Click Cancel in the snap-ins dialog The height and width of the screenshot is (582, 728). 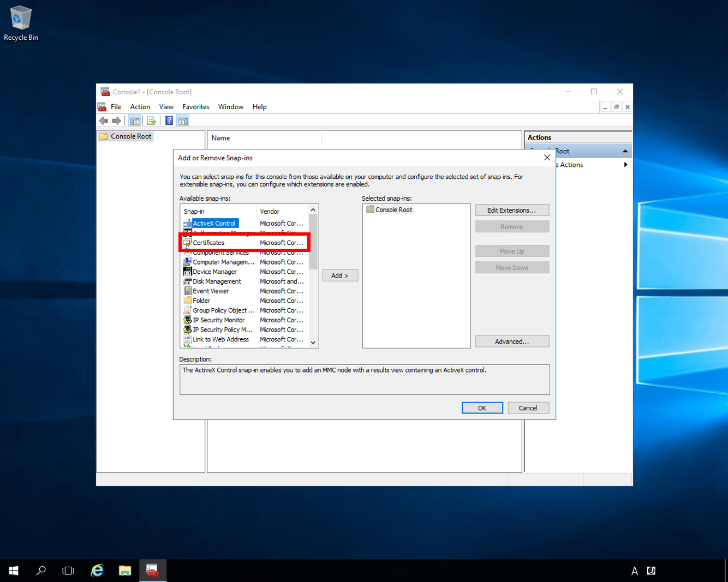pos(528,408)
